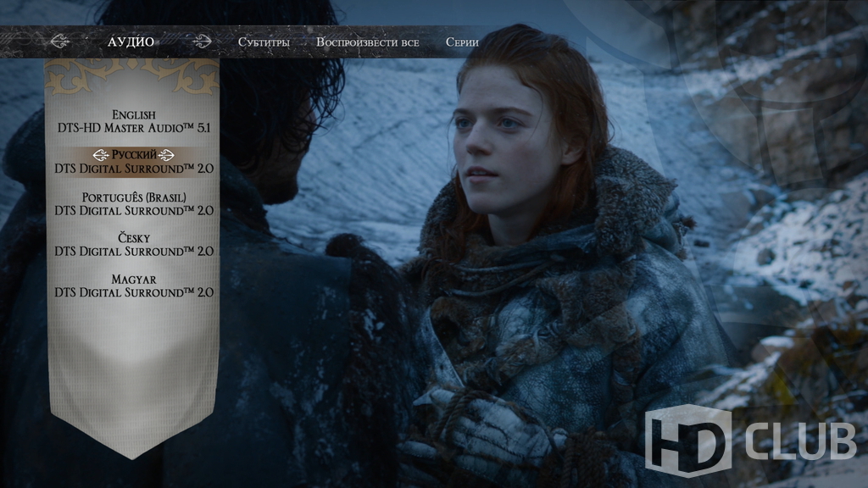Select Воспроизвести все

368,42
